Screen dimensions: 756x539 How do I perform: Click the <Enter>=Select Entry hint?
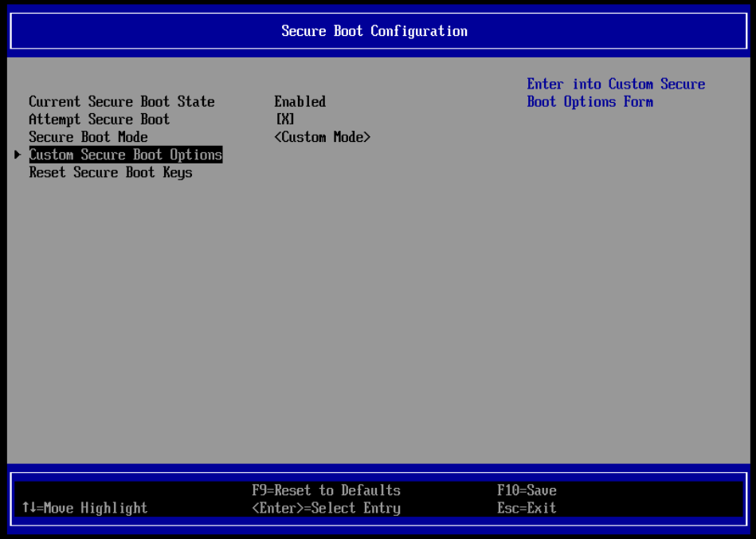pyautogui.click(x=326, y=508)
